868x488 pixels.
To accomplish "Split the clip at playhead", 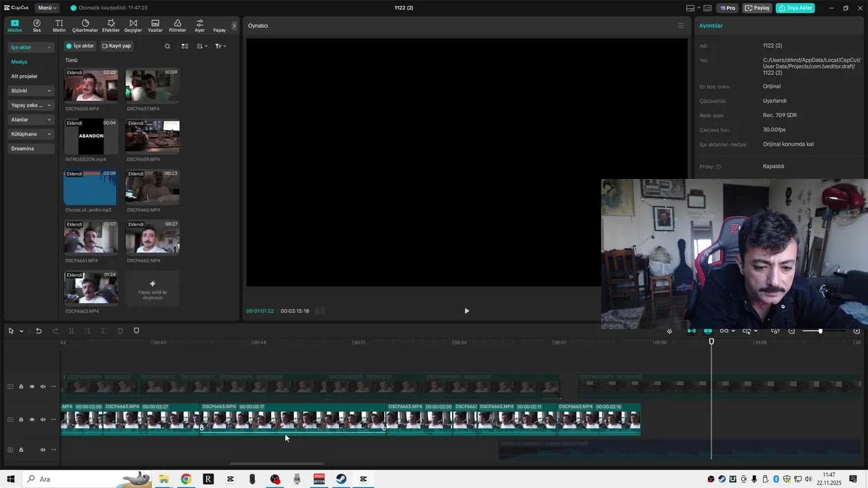I will [x=71, y=331].
